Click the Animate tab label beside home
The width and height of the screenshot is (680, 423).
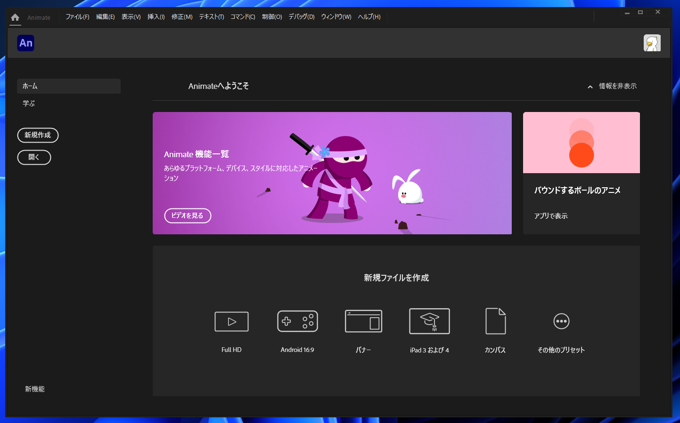(39, 18)
